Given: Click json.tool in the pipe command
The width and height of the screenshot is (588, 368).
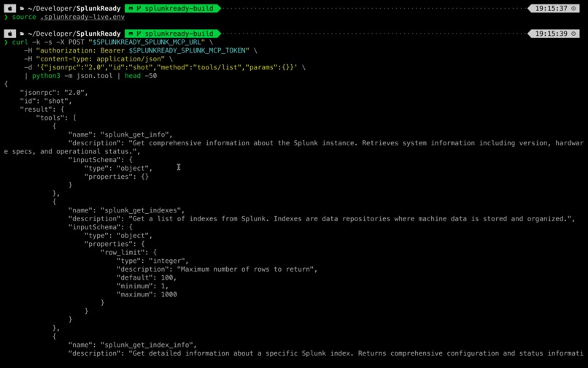Looking at the screenshot, I should click(95, 76).
